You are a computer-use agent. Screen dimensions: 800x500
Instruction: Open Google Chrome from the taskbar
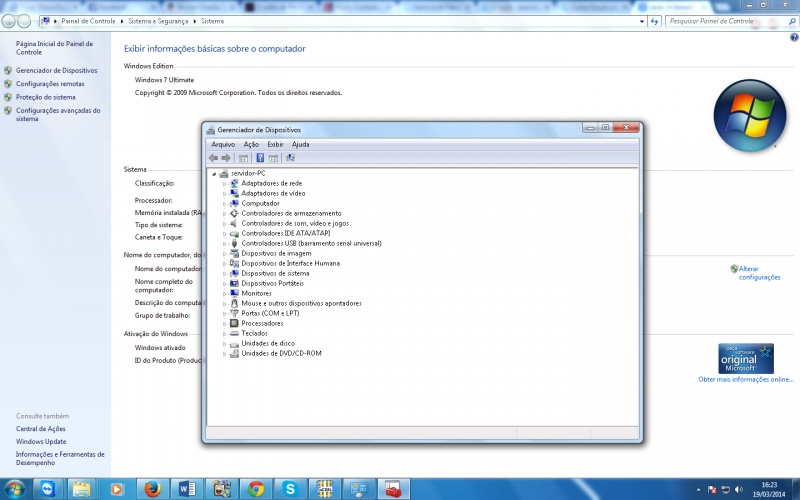click(256, 489)
